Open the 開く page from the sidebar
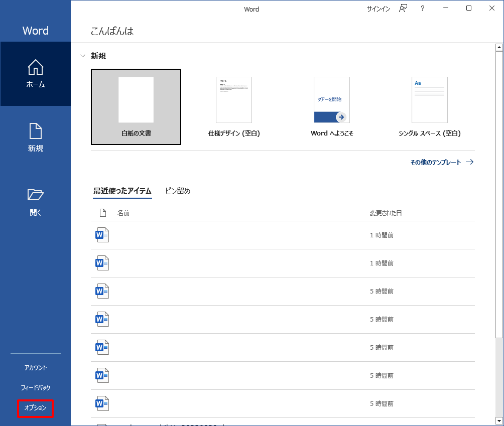This screenshot has height=426, width=504. pos(35,202)
